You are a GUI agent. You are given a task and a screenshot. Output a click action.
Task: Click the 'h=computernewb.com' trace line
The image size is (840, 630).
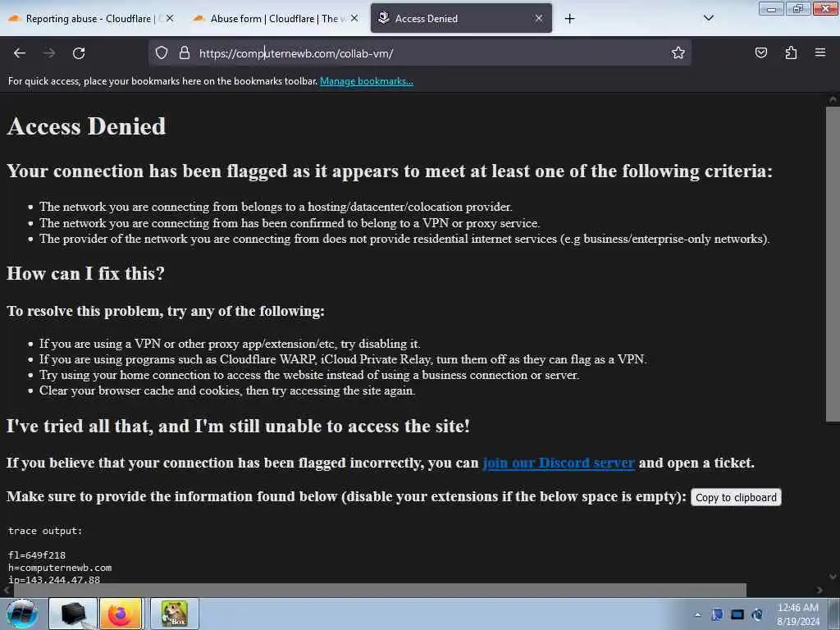tap(60, 568)
